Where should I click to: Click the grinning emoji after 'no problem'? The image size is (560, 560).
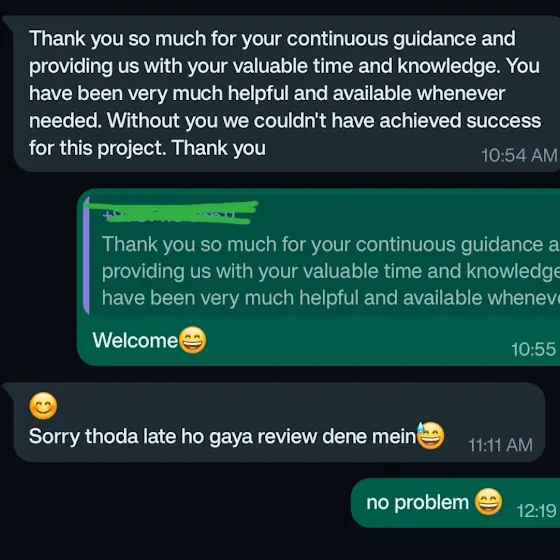(x=488, y=501)
